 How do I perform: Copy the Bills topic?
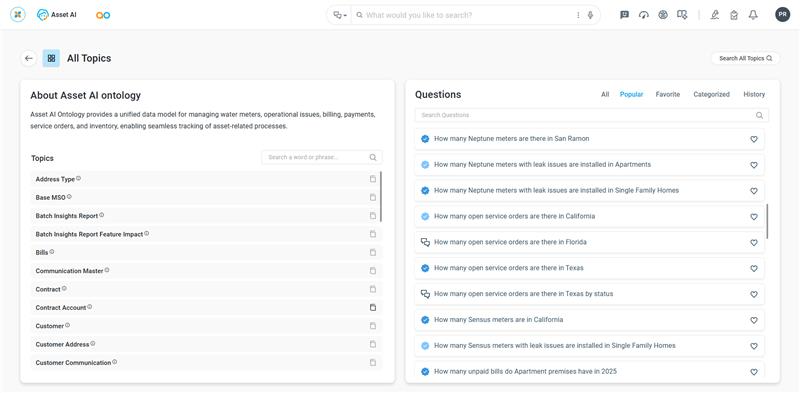coord(373,253)
